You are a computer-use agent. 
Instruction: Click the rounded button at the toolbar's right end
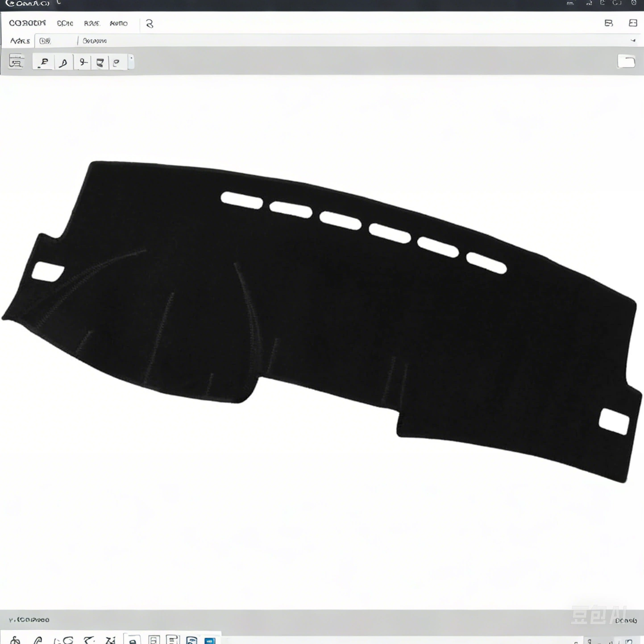tap(626, 62)
